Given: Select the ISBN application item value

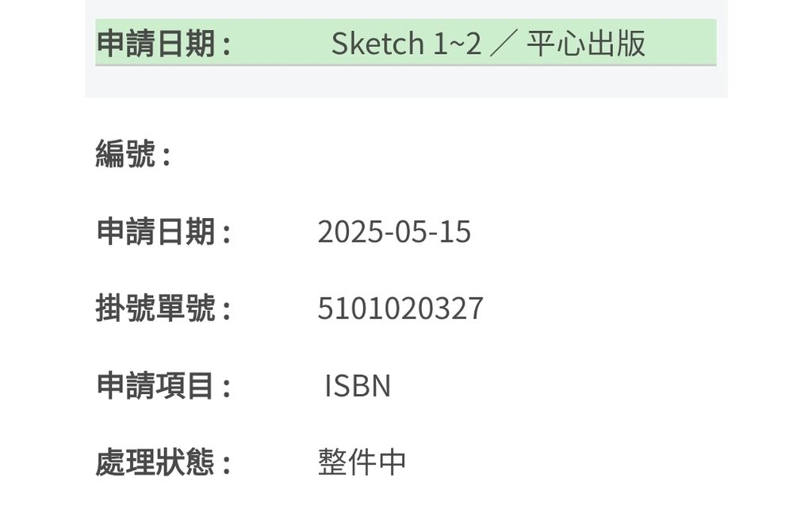Looking at the screenshot, I should 358,385.
